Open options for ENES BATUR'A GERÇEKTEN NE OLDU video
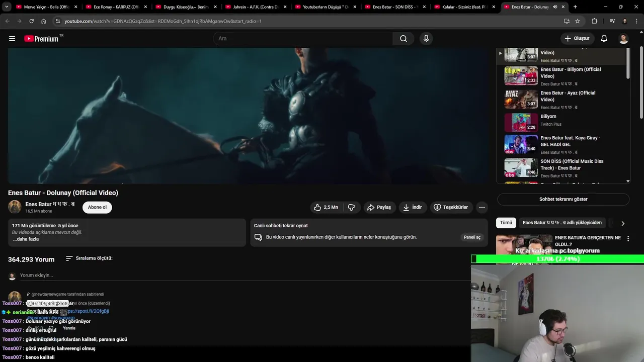644x362 pixels. pos(628,239)
